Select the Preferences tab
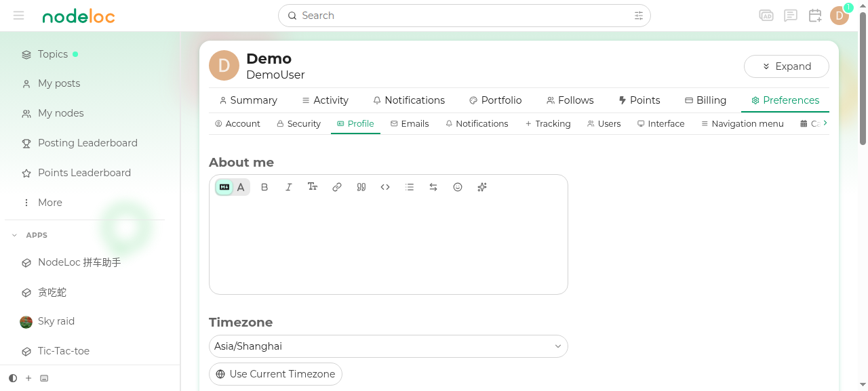The image size is (868, 391). pyautogui.click(x=785, y=100)
